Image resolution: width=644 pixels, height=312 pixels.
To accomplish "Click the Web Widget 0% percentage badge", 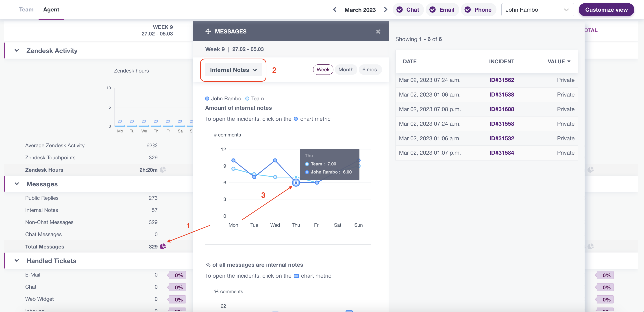I will tap(177, 299).
